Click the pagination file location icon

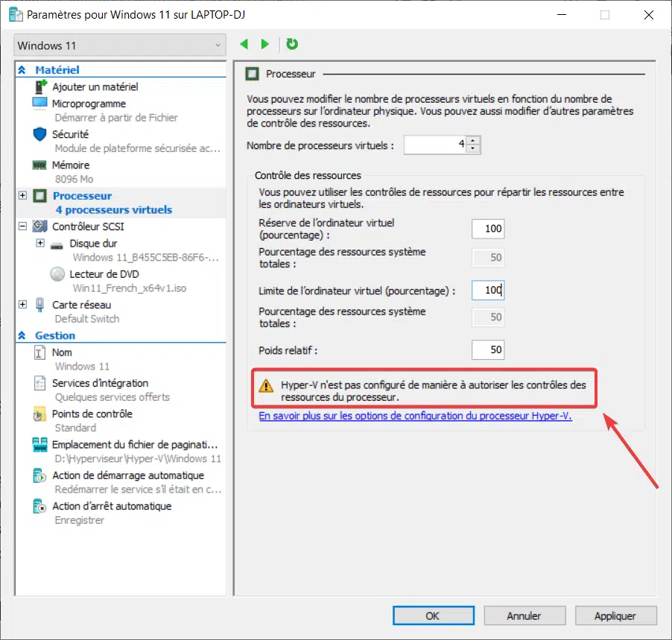[x=39, y=445]
